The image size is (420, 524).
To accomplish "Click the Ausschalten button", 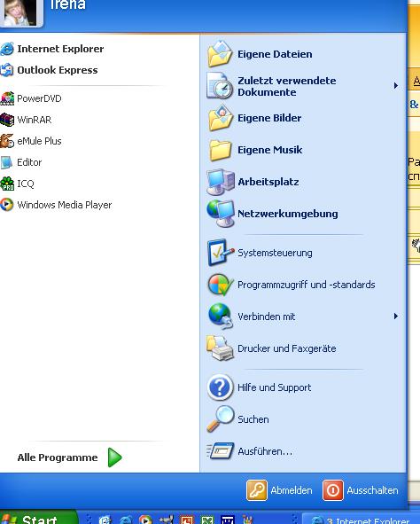I will 361,490.
